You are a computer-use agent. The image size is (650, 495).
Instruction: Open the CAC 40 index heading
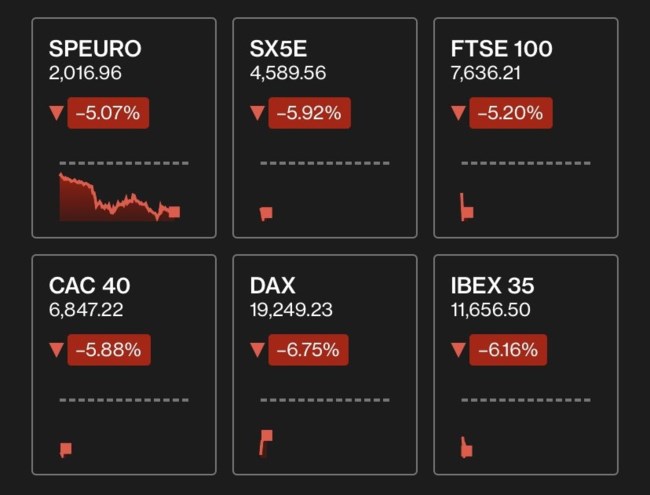tap(89, 286)
